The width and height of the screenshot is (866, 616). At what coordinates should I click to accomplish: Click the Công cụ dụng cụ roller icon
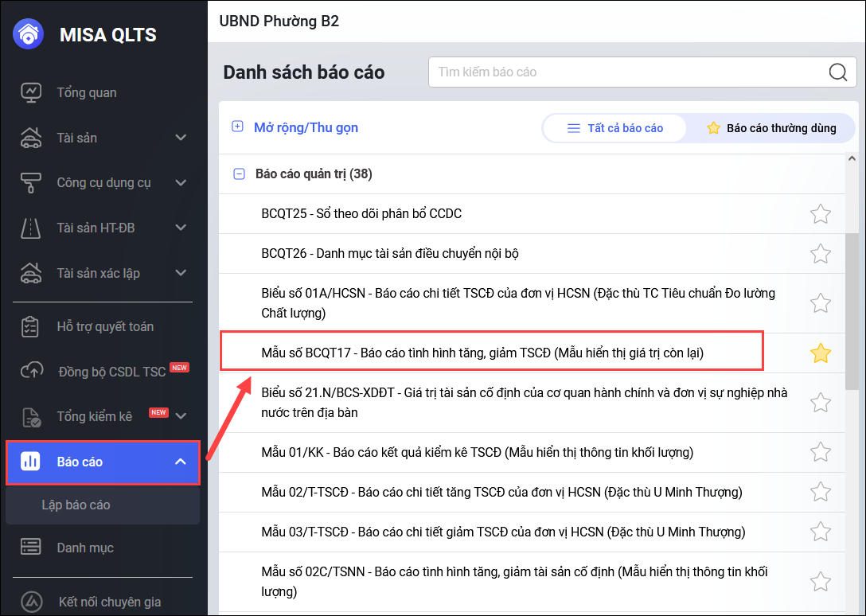(31, 183)
